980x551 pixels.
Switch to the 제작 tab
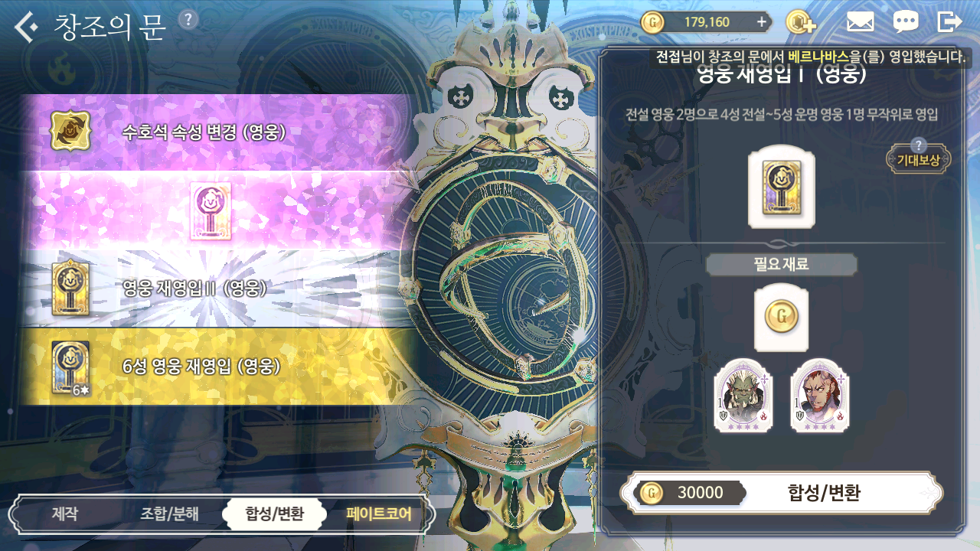pyautogui.click(x=65, y=514)
